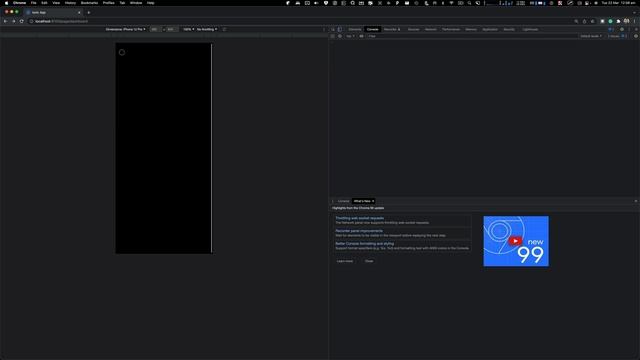Close the DevTools drawer
The width and height of the screenshot is (640, 360).
(x=636, y=201)
